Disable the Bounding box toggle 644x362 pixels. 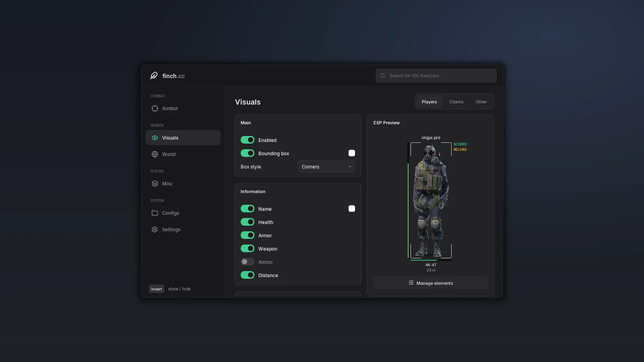[x=248, y=153]
